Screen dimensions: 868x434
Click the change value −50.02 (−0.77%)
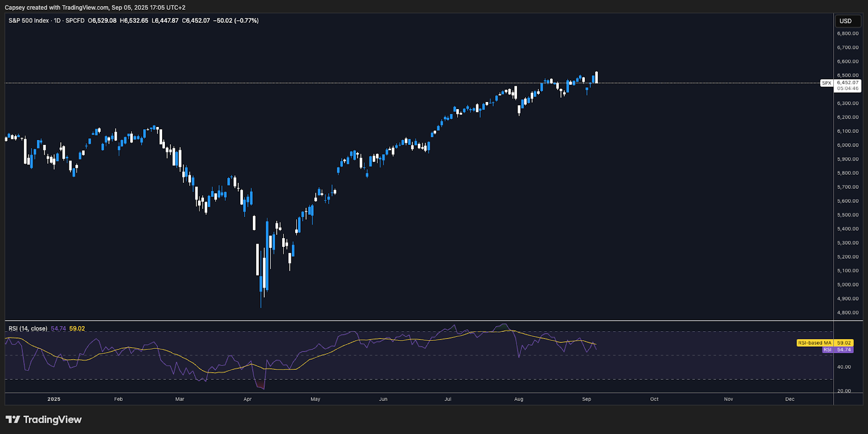click(x=236, y=21)
